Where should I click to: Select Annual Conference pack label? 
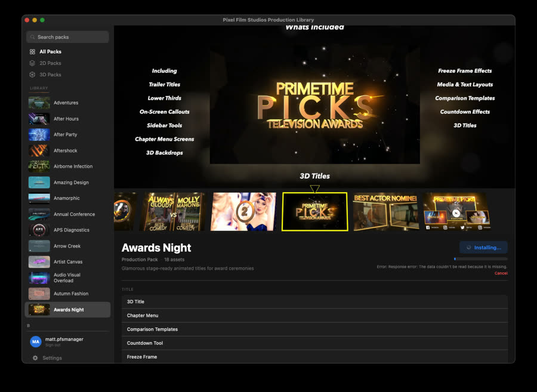pos(75,214)
